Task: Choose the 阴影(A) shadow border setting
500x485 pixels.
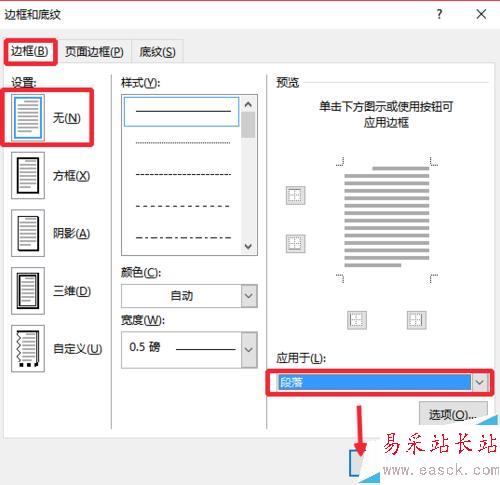Action: click(x=28, y=233)
